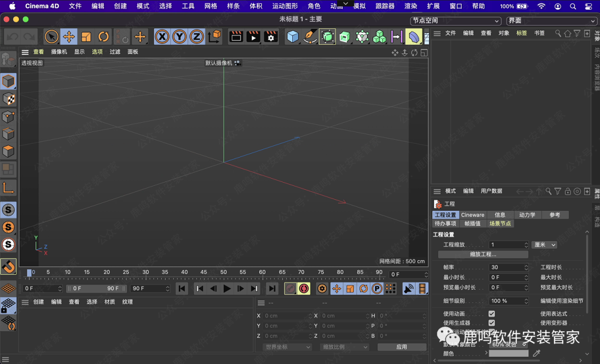Open the 运动图形 menu
This screenshot has height=364, width=600.
coord(285,6)
